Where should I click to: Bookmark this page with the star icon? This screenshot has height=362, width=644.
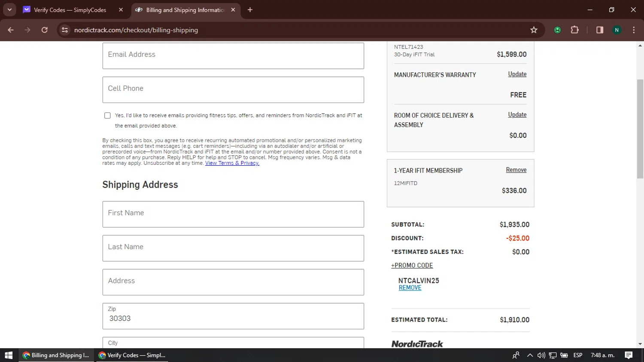tap(534, 30)
